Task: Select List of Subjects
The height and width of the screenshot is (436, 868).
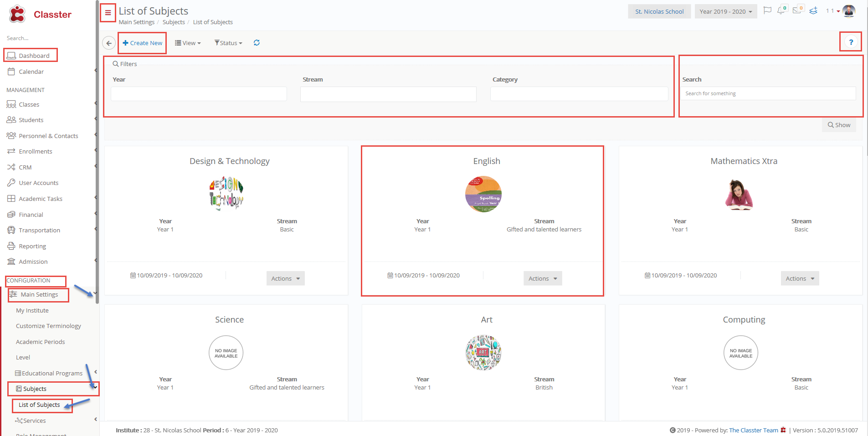Action: 39,405
